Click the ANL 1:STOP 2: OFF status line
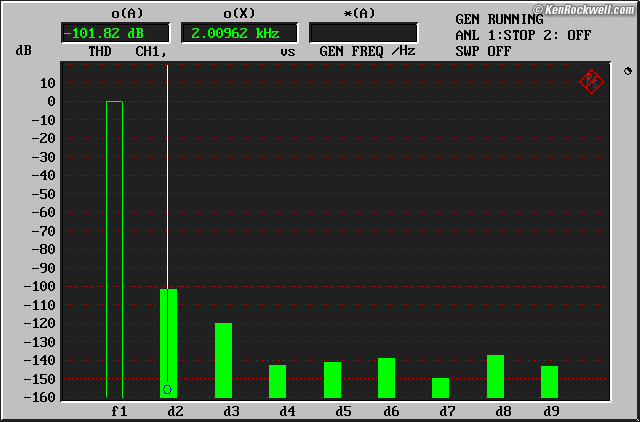Viewport: 640px width, 422px height. [x=522, y=35]
